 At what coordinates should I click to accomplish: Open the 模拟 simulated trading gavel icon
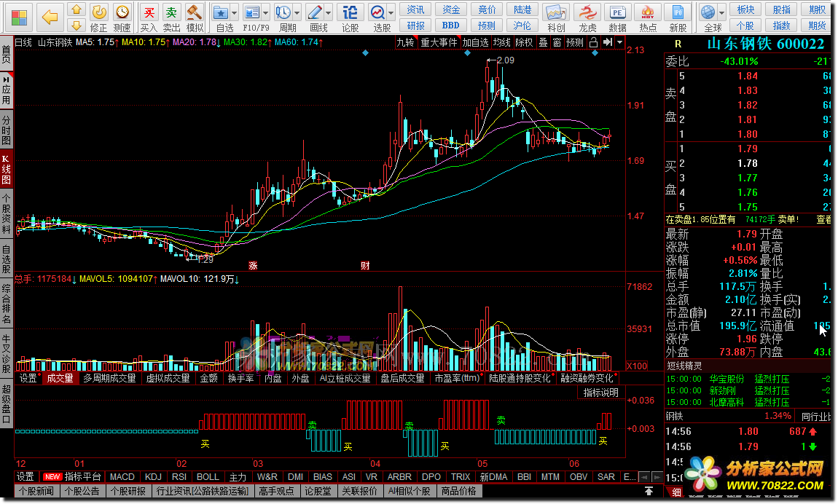194,17
